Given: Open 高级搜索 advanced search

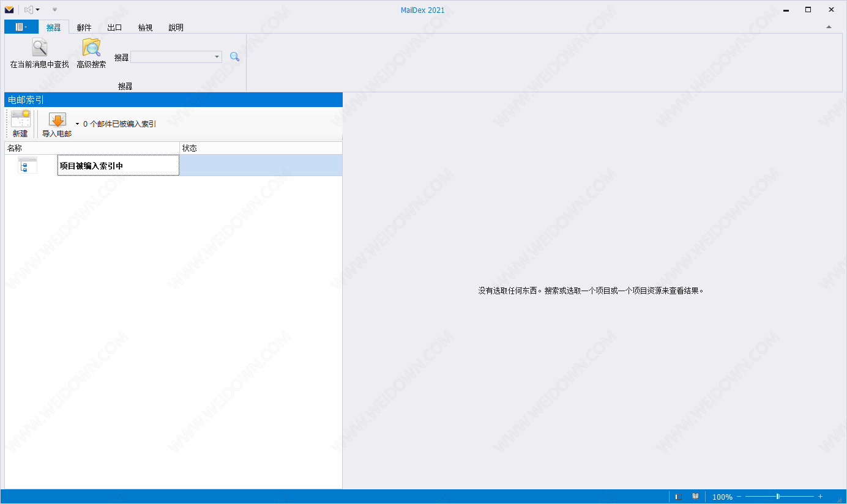Looking at the screenshot, I should click(x=91, y=53).
